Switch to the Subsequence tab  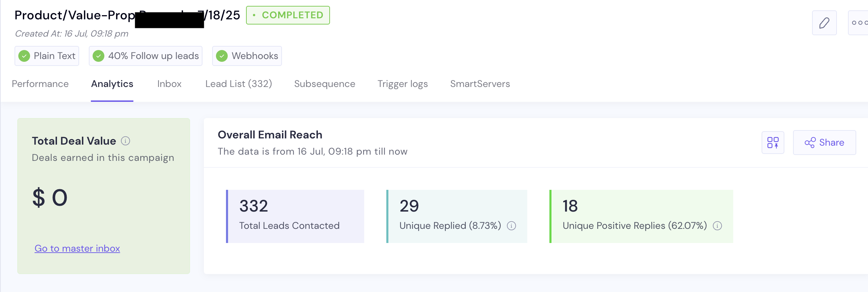pos(324,84)
